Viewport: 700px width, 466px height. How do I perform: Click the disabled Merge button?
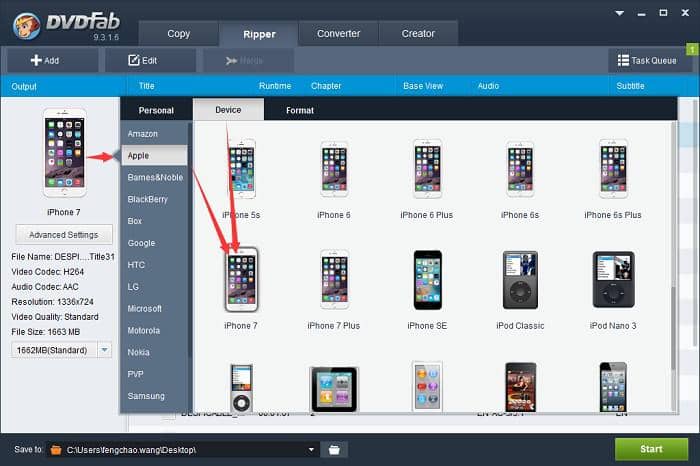coord(249,60)
